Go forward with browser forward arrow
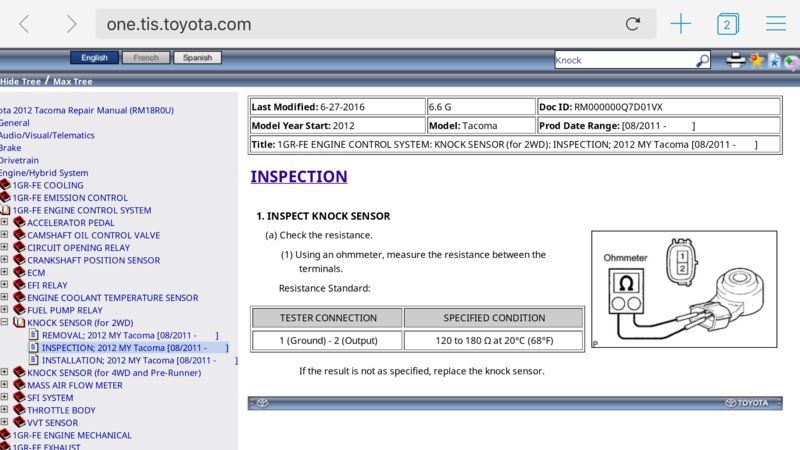 point(71,24)
